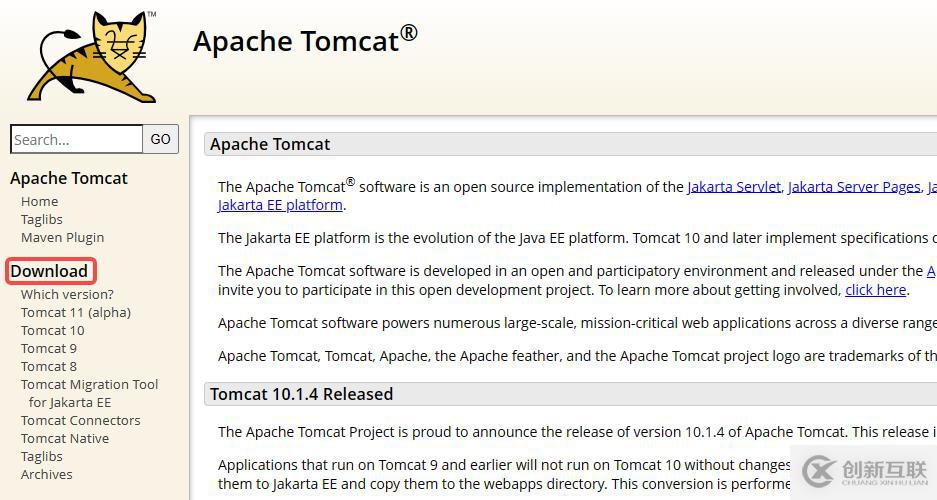
Task: Go to the Tomcat 8 download page
Action: click(x=49, y=366)
